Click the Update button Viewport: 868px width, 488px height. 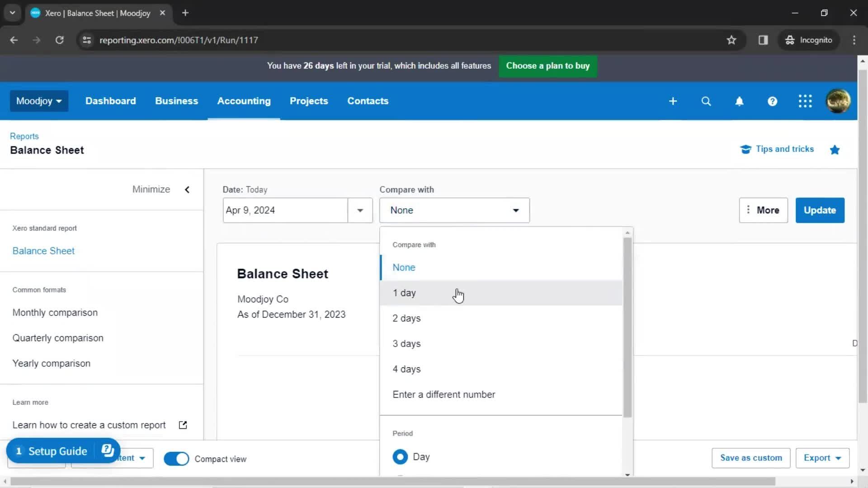pyautogui.click(x=820, y=210)
